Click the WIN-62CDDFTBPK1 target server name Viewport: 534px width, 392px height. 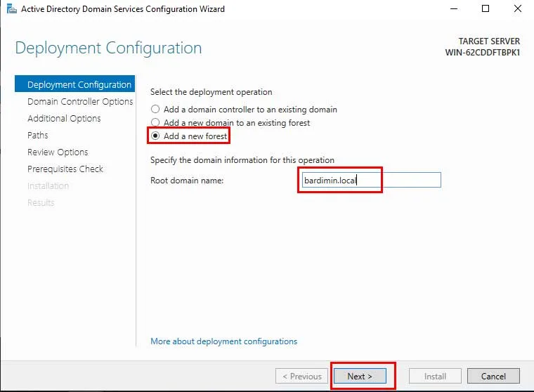482,53
